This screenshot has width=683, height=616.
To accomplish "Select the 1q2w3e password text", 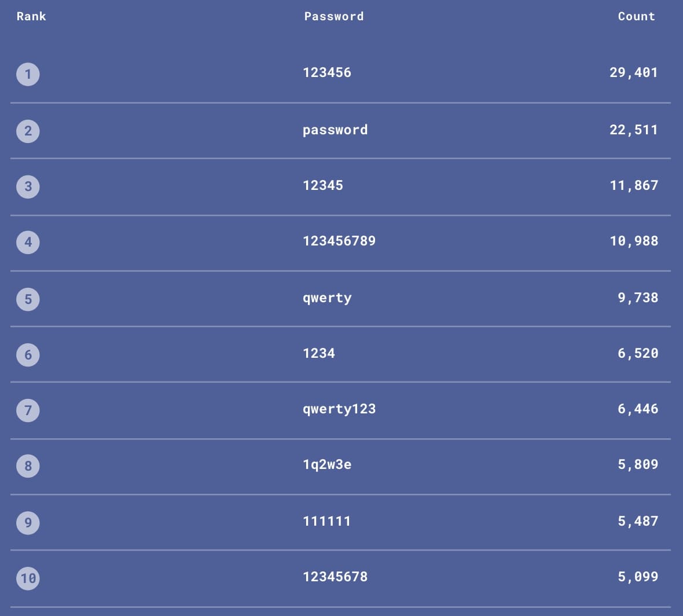I will pos(327,464).
